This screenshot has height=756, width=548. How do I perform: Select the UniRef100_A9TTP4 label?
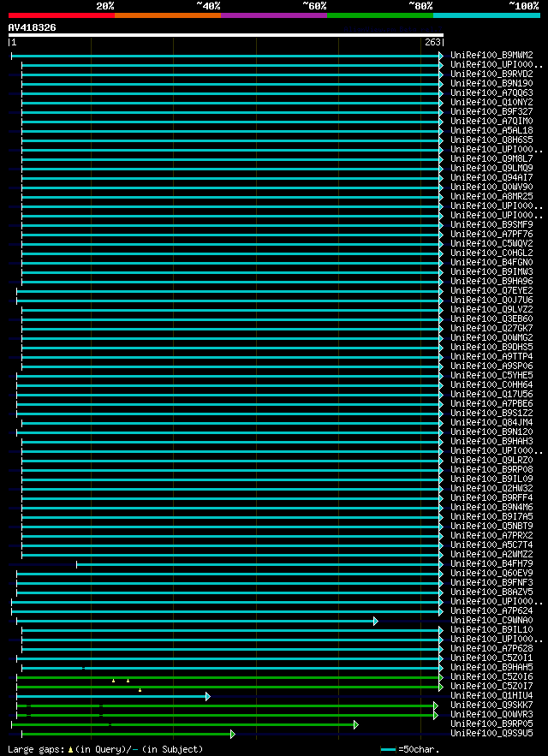pyautogui.click(x=491, y=356)
